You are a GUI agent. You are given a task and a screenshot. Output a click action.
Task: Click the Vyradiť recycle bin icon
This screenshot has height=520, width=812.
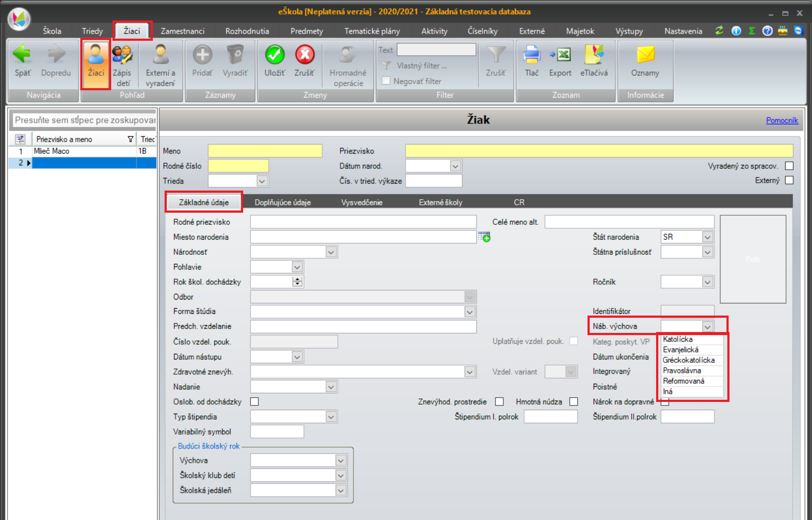[x=235, y=54]
